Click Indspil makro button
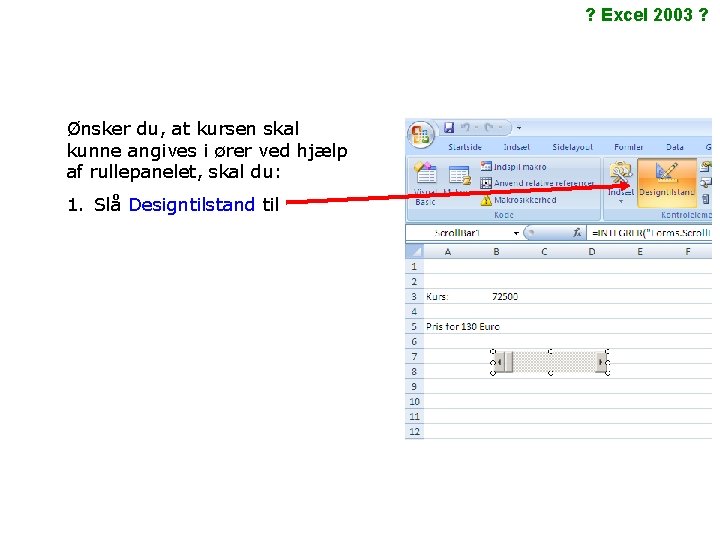The image size is (720, 540). click(513, 167)
